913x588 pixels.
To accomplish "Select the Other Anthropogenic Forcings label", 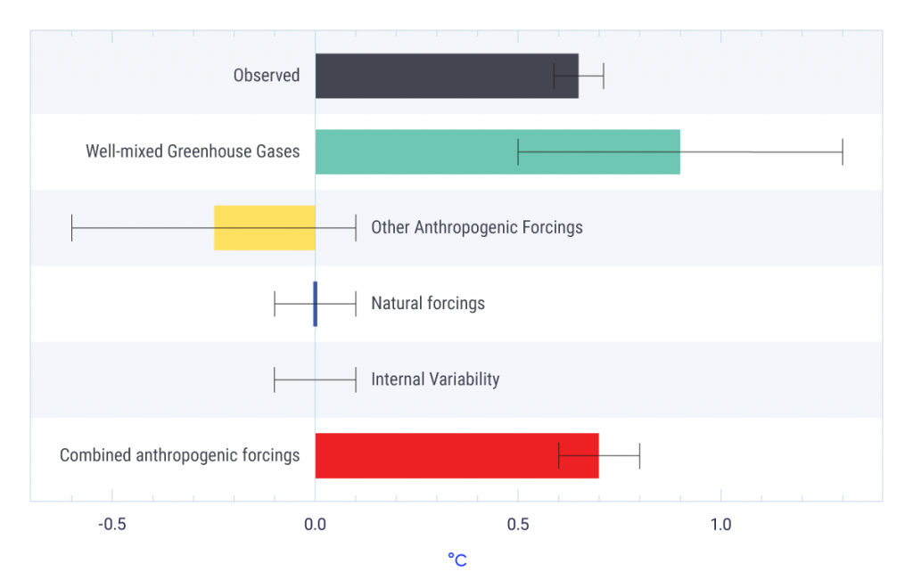I will (x=477, y=227).
